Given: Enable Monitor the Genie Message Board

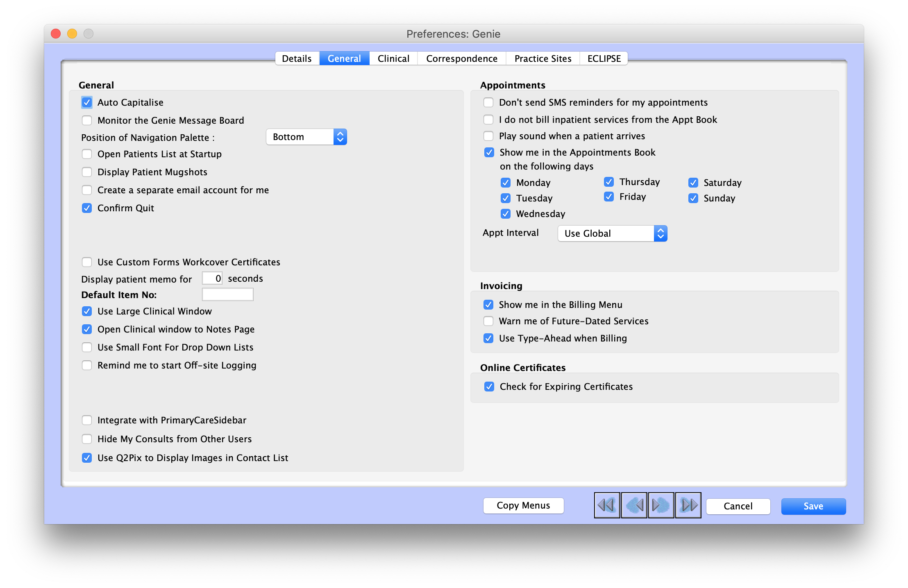Looking at the screenshot, I should click(87, 120).
